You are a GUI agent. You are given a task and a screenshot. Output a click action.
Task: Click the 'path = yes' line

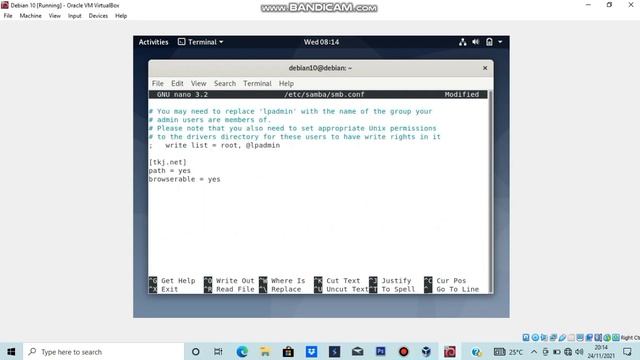pyautogui.click(x=169, y=171)
